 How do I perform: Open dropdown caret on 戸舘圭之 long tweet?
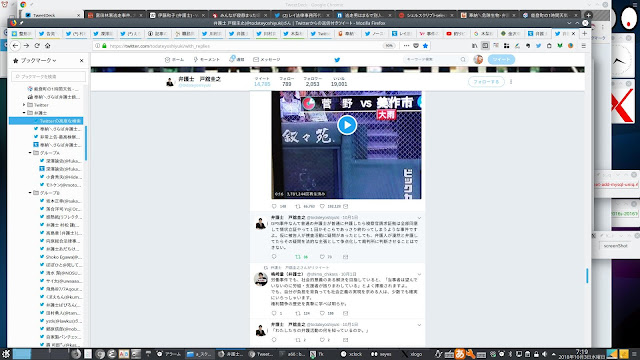(419, 218)
